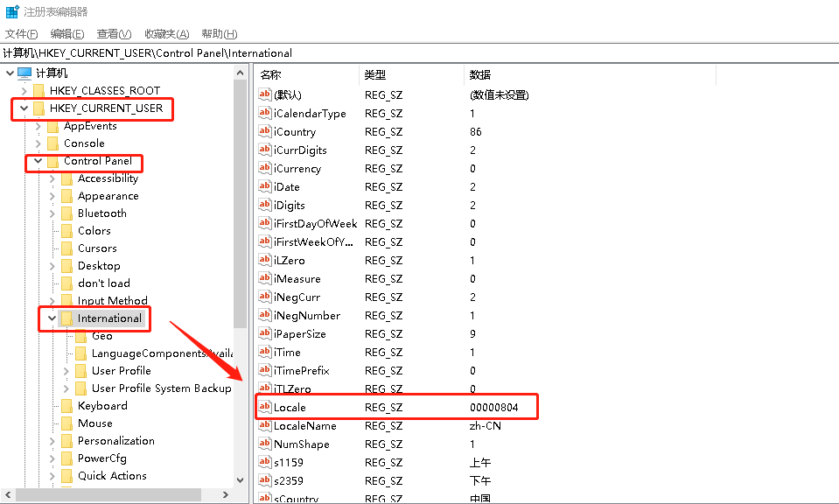Click the LocaleName string value icon
This screenshot has height=504, width=839.
[265, 426]
